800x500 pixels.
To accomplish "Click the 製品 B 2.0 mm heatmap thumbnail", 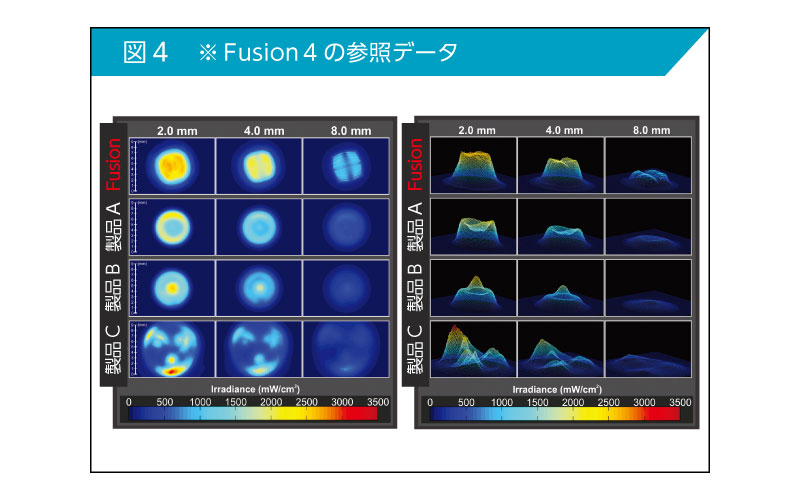I will (172, 288).
